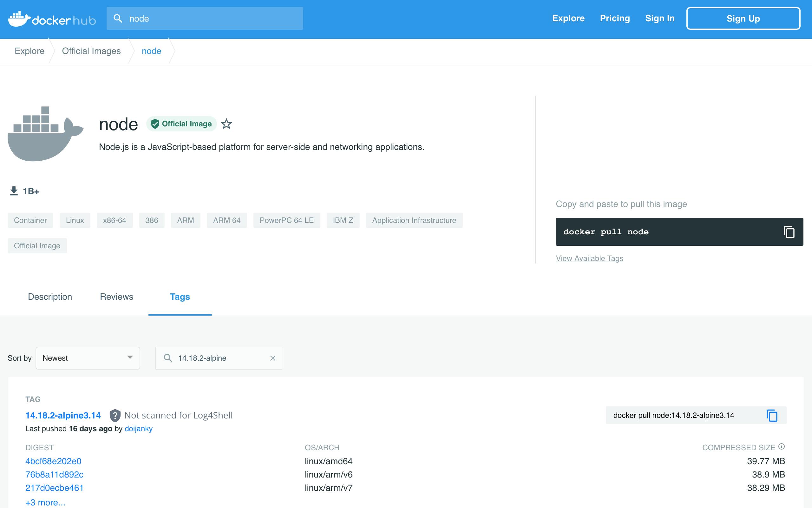Screen dimensions: 812x508
Task: Click the 38.29 MB size value
Action: pos(766,488)
